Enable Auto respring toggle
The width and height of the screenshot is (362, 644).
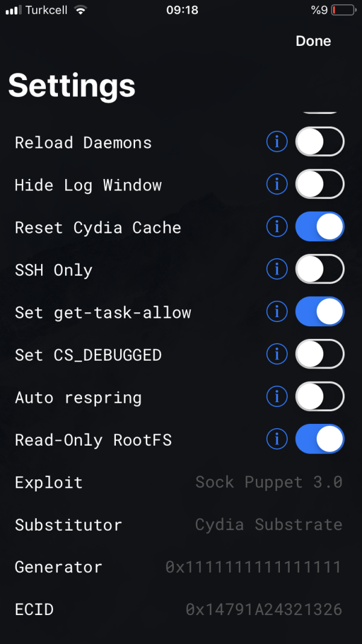coord(320,397)
